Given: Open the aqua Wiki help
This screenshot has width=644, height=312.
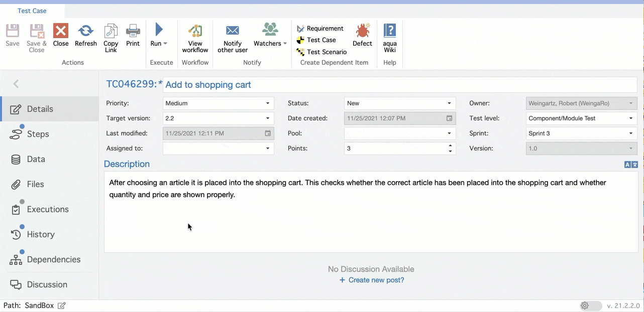Looking at the screenshot, I should point(390,31).
